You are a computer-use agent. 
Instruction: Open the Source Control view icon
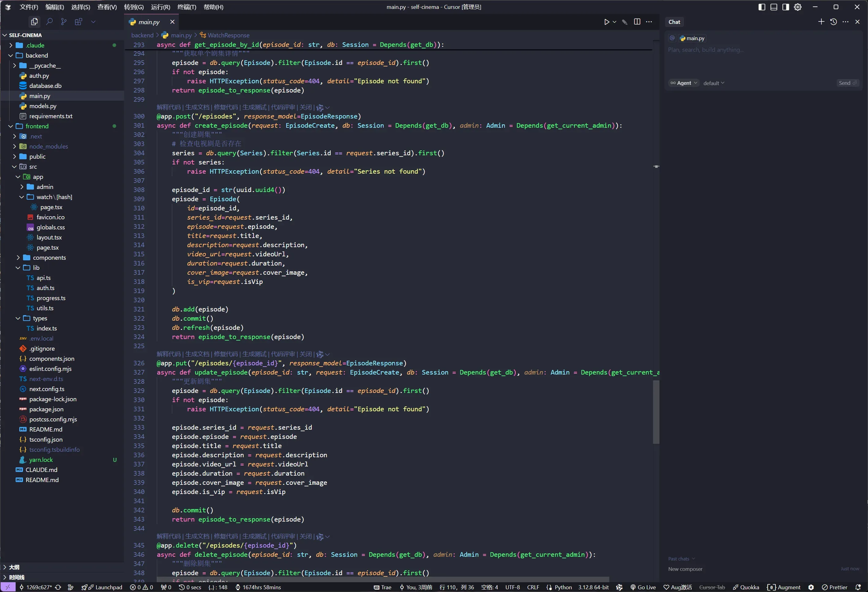coord(64,22)
